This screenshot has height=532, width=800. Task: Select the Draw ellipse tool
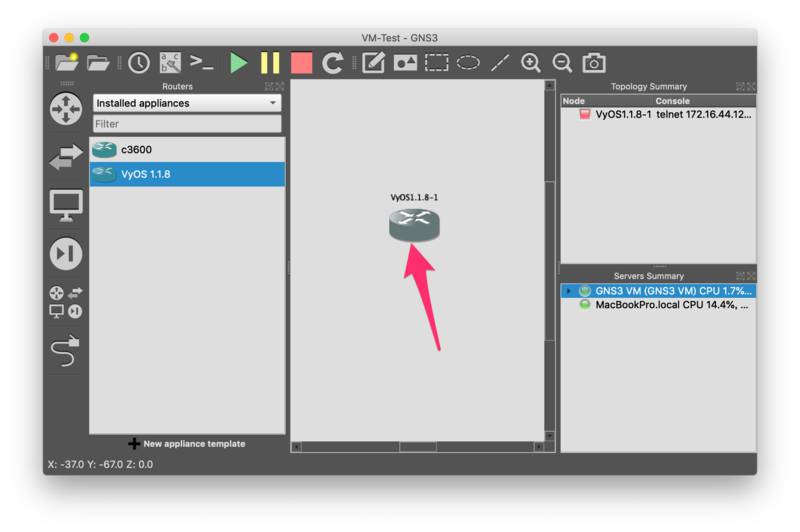[x=468, y=63]
